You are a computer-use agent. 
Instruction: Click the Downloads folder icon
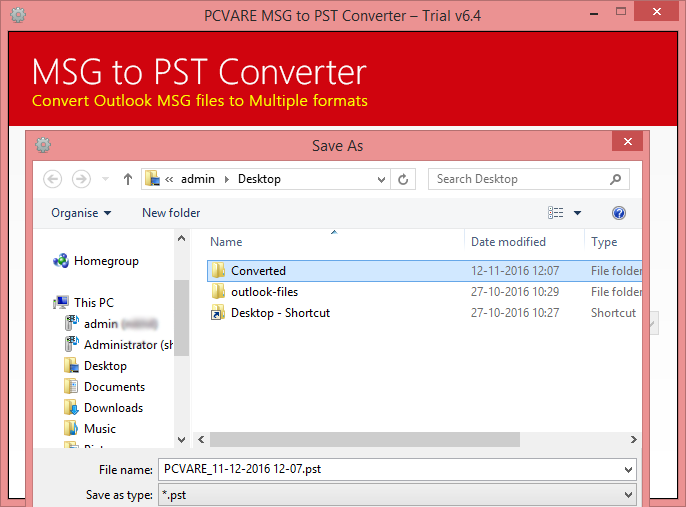pos(71,408)
